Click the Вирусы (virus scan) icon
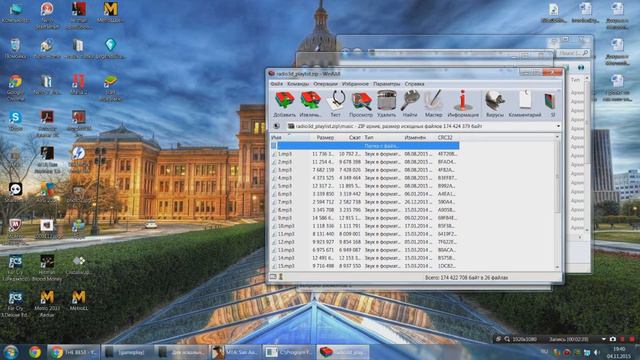Viewport: 640px width, 360px height. pyautogui.click(x=495, y=104)
